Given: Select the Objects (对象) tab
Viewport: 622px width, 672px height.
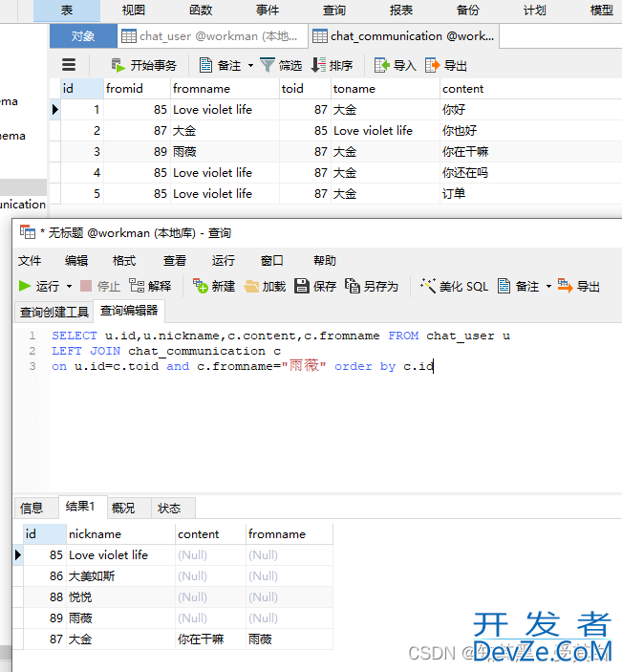Looking at the screenshot, I should [x=83, y=36].
